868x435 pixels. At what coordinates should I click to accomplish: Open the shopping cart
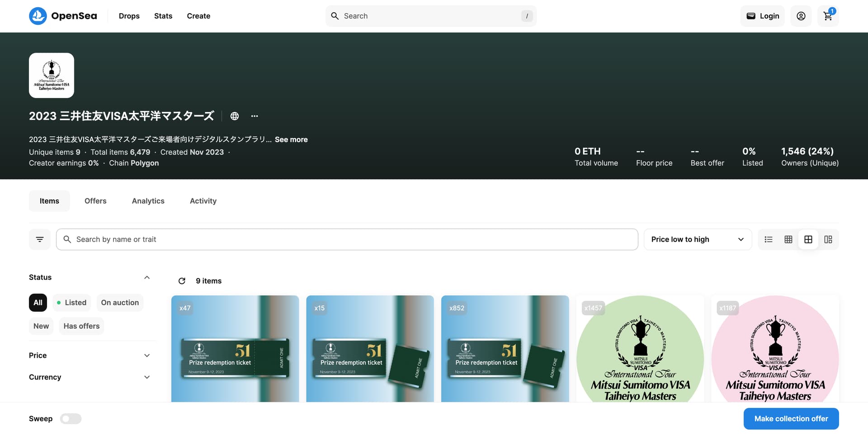(828, 16)
